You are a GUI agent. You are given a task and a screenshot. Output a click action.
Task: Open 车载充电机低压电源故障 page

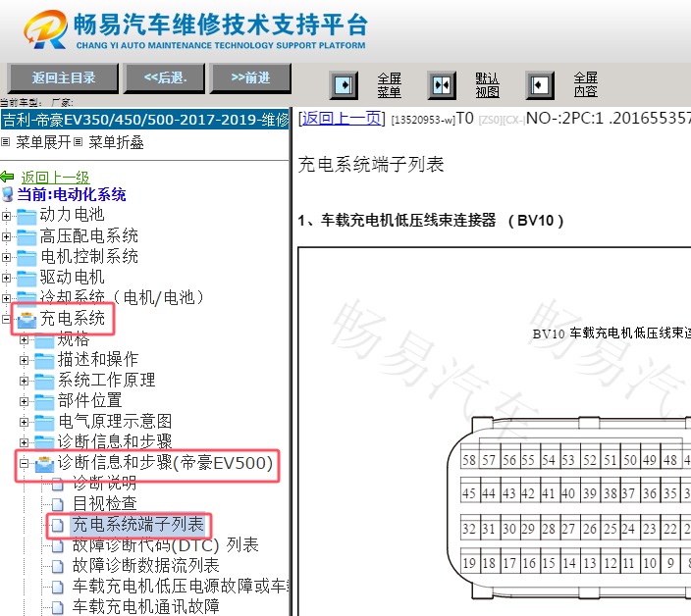(181, 587)
